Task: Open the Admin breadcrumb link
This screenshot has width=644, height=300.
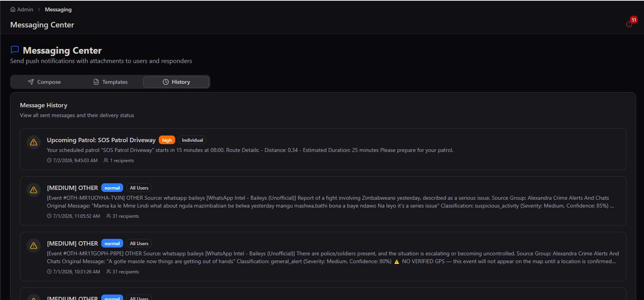Action: pos(22,9)
